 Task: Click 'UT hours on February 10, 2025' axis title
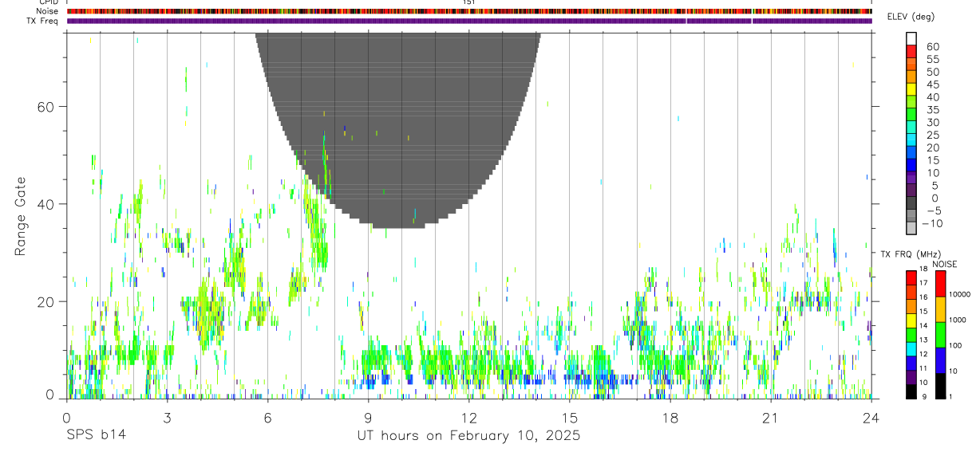(x=468, y=436)
